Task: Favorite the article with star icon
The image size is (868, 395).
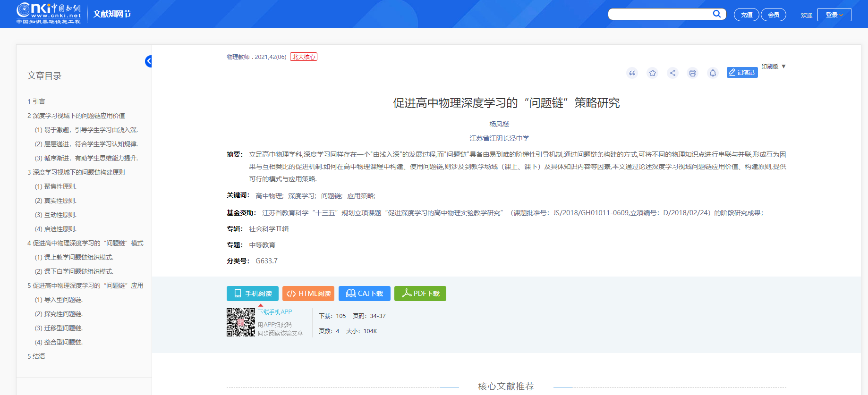Action: [652, 73]
